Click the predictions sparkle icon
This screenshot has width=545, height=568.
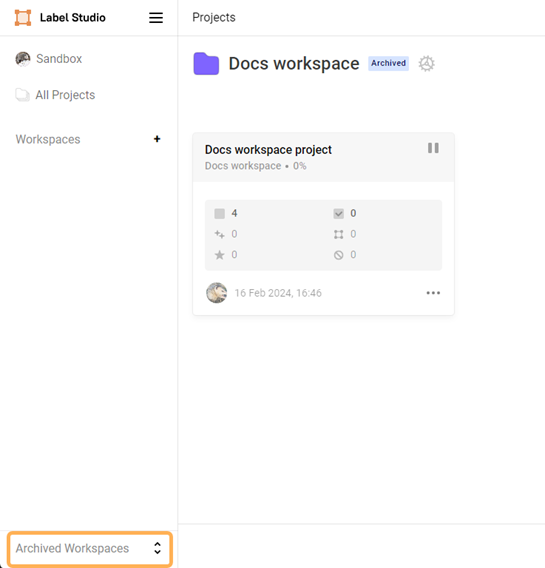click(219, 234)
